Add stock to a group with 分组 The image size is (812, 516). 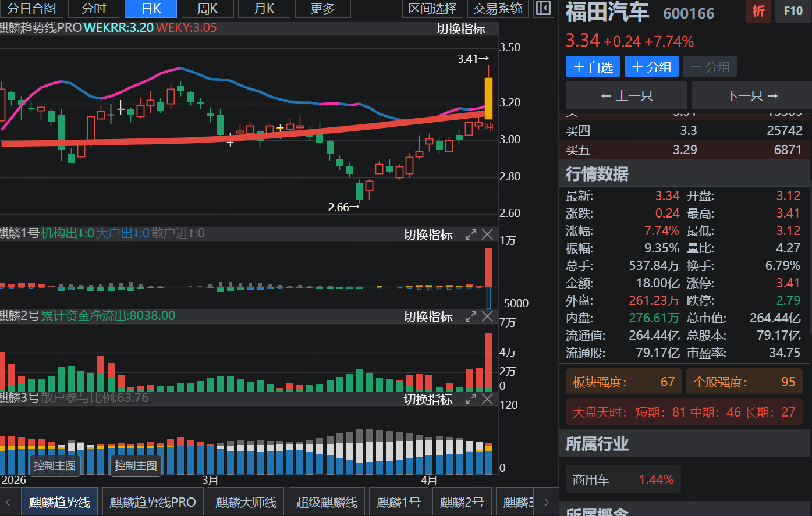[651, 67]
